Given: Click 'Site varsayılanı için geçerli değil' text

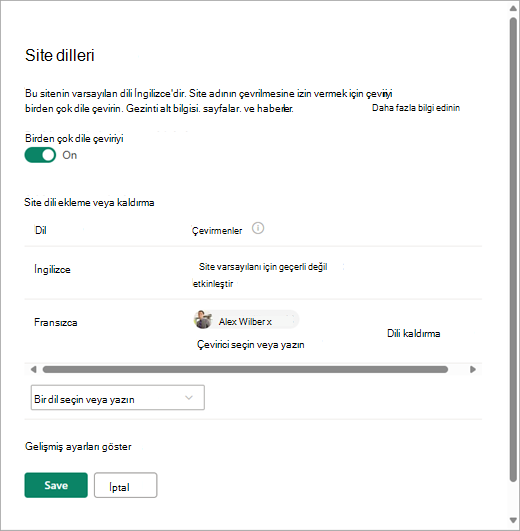Looking at the screenshot, I should (263, 267).
